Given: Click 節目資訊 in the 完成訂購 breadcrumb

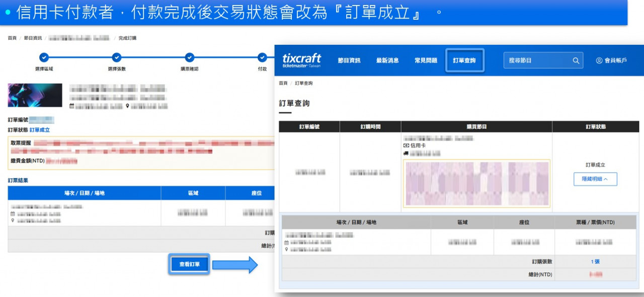Looking at the screenshot, I should coord(33,38).
